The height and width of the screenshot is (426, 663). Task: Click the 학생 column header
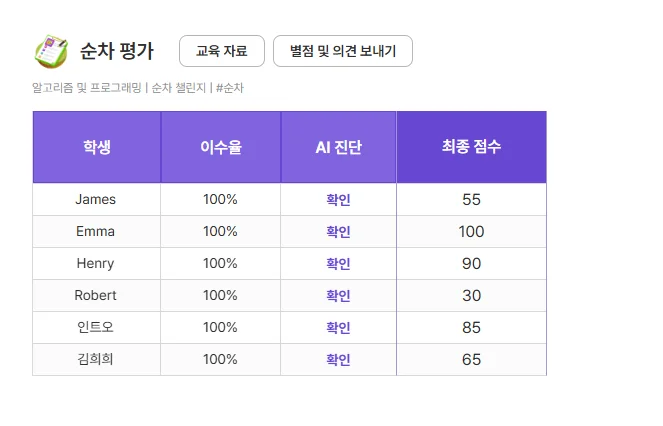click(97, 147)
